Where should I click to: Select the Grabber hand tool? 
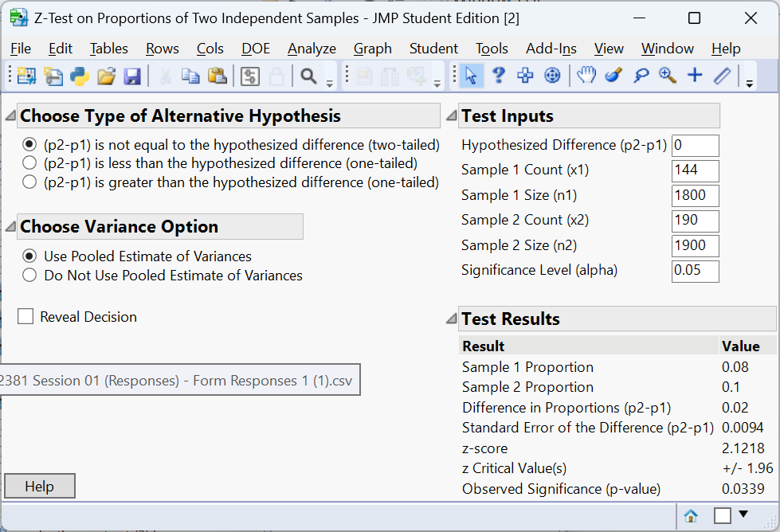586,76
